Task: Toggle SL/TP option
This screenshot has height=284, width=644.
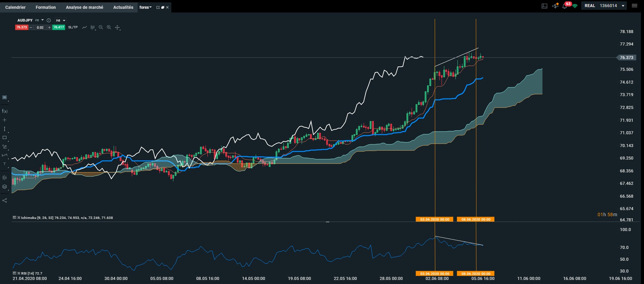Action: 73,27
